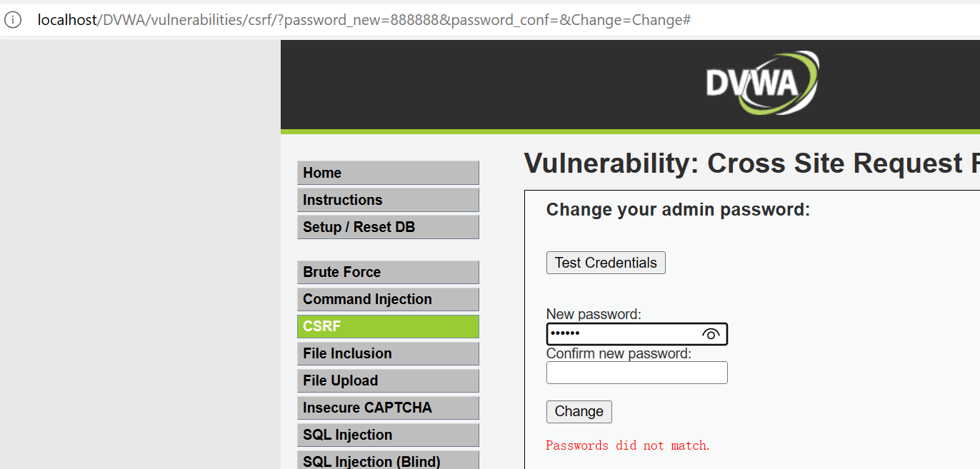This screenshot has width=980, height=469.
Task: Select SQL Injection (Blind) entry
Action: 388,460
